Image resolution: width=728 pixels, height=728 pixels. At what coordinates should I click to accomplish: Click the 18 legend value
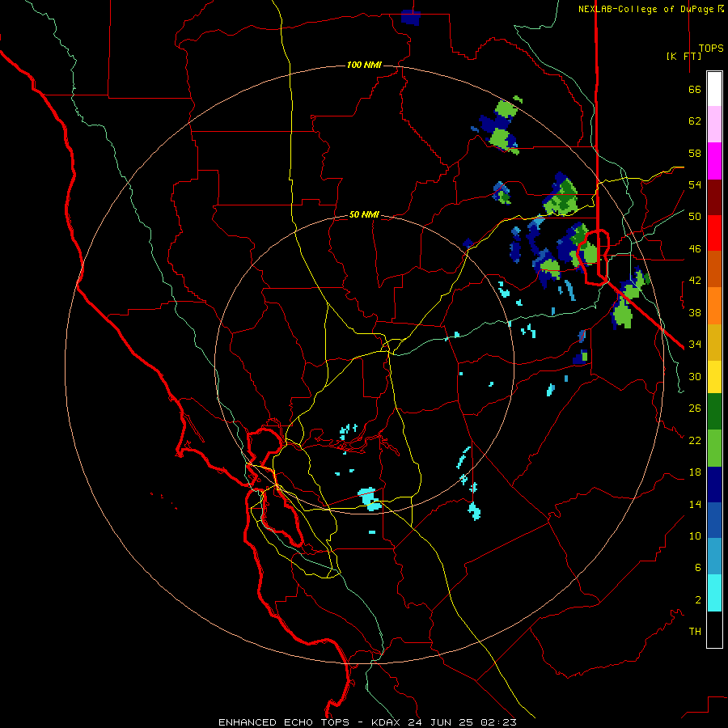point(695,472)
